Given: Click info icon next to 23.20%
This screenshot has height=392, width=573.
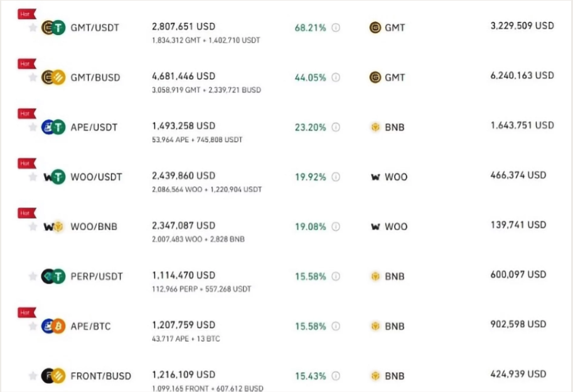Looking at the screenshot, I should click(336, 127).
